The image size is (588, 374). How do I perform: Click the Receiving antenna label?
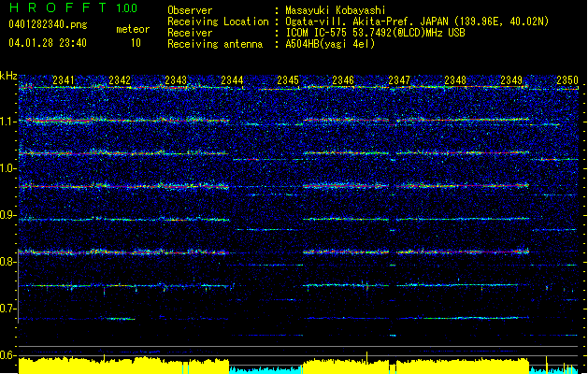click(215, 44)
